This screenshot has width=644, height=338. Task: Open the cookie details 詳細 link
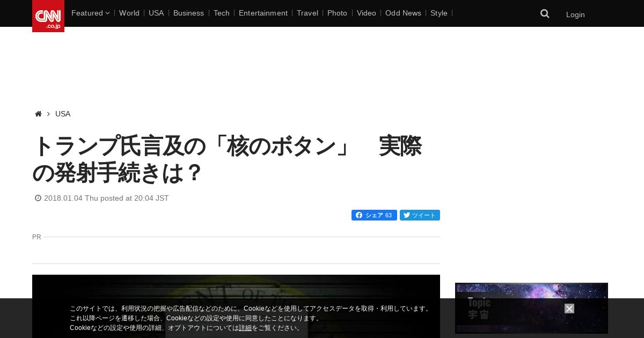tap(245, 328)
